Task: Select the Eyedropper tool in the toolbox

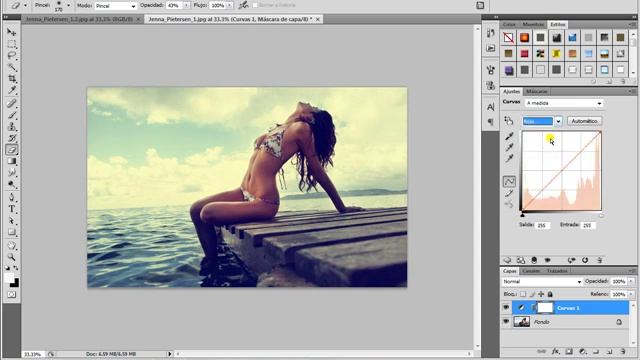Action: (x=12, y=90)
